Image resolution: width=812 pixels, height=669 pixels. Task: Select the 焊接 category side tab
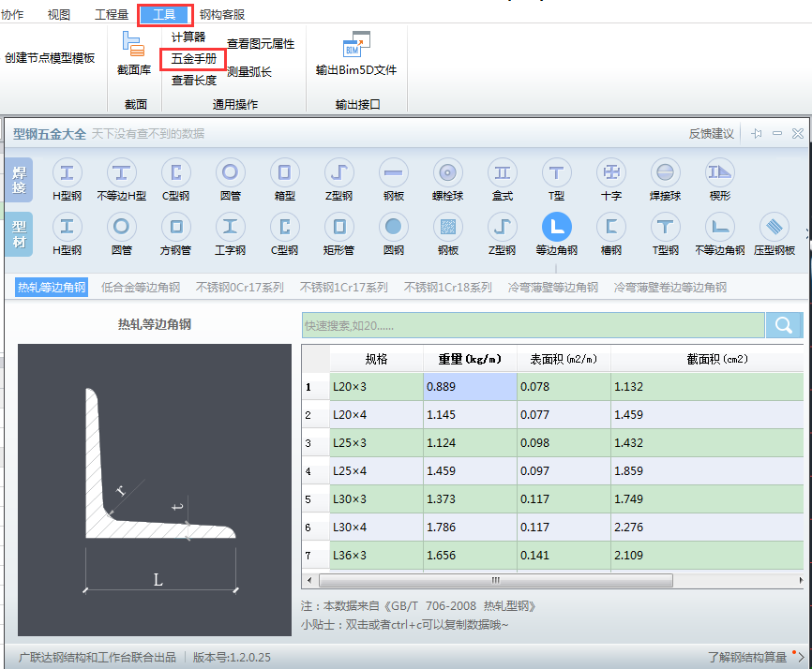pos(19,180)
